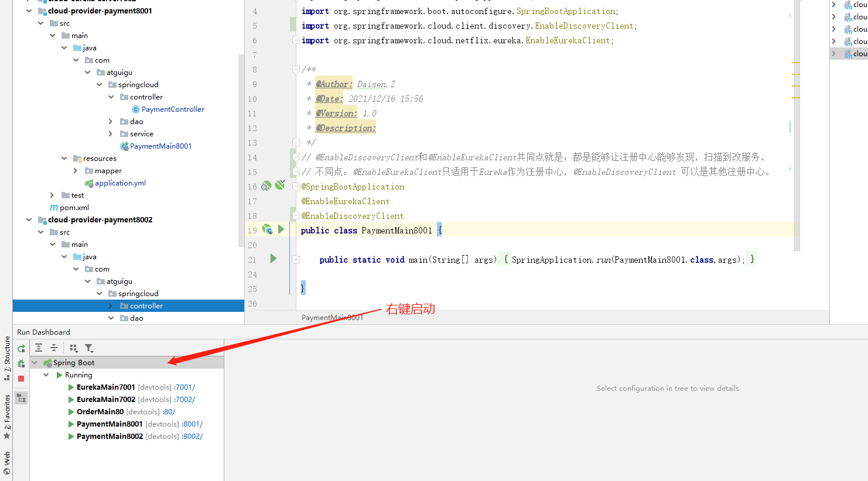The height and width of the screenshot is (481, 868).
Task: Open the Favorites tool window tab
Action: pos(7,417)
